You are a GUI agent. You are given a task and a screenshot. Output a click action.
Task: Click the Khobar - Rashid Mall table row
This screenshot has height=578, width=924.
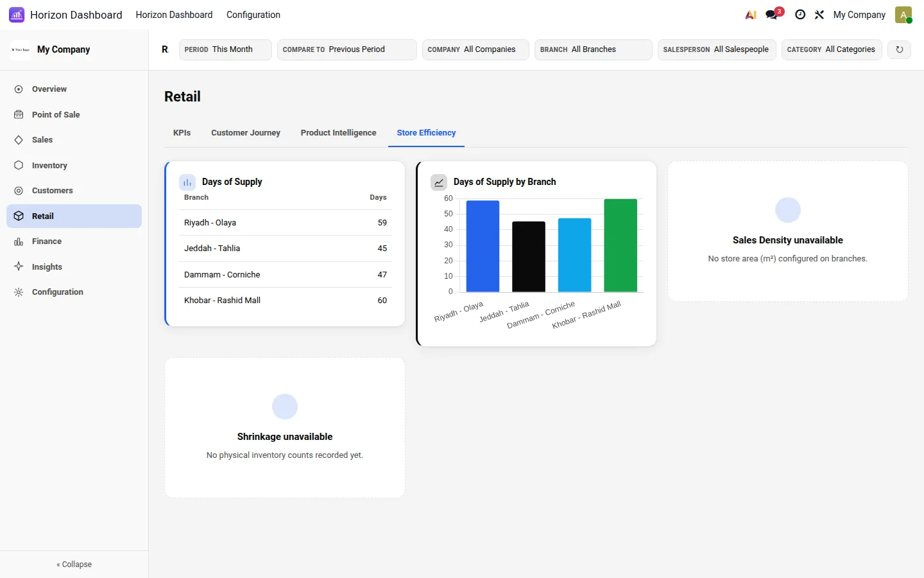pos(286,301)
